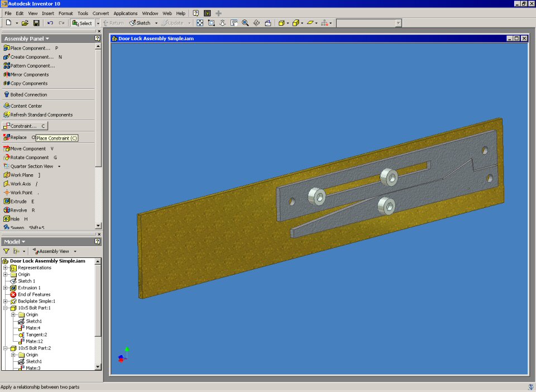This screenshot has height=392, width=536.
Task: Expand the Representations tree node
Action: tap(5, 267)
